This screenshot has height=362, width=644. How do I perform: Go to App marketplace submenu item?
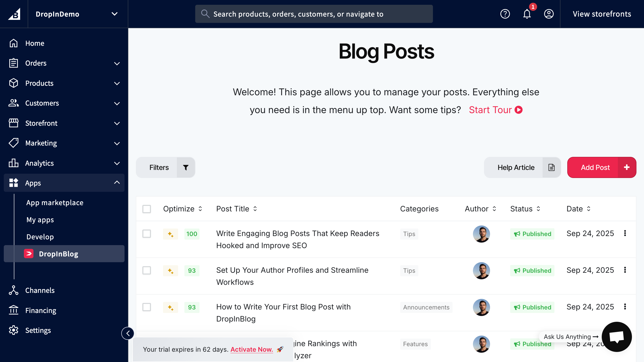[55, 203]
